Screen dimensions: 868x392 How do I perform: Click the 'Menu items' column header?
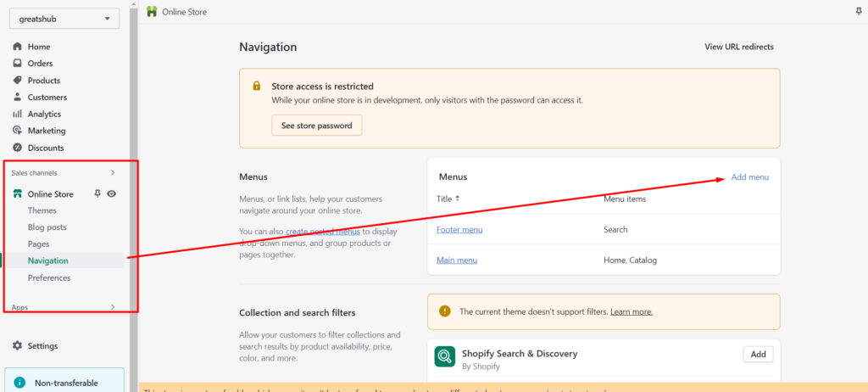click(x=625, y=199)
